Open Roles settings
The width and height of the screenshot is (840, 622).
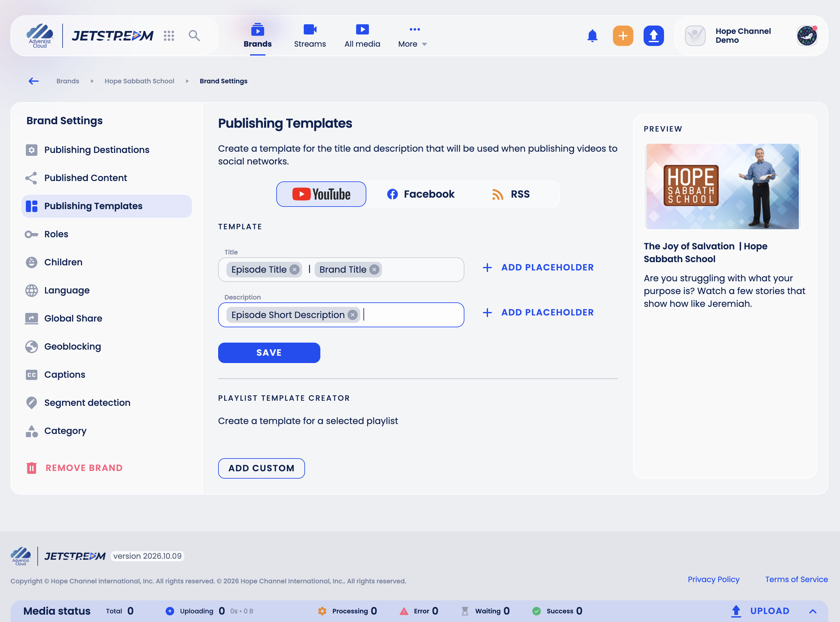coord(107,234)
